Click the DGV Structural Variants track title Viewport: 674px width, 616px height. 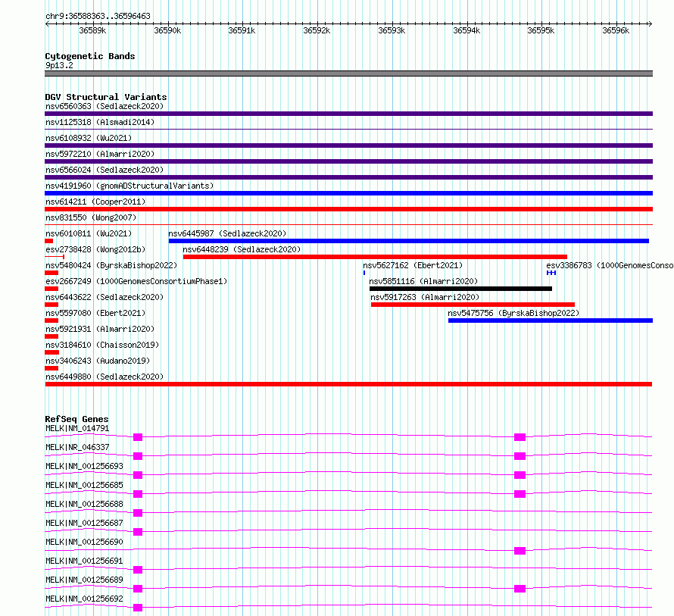(106, 97)
